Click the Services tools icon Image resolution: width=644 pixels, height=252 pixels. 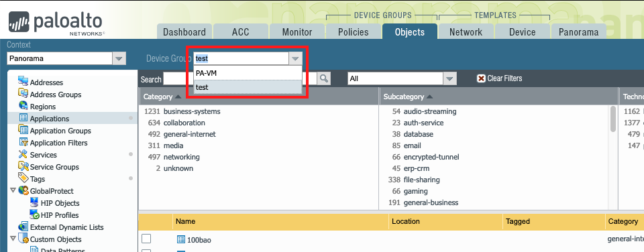(x=23, y=154)
